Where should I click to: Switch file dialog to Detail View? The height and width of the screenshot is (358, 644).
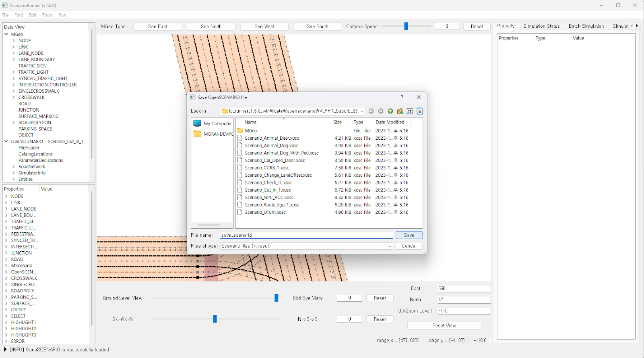coord(419,111)
